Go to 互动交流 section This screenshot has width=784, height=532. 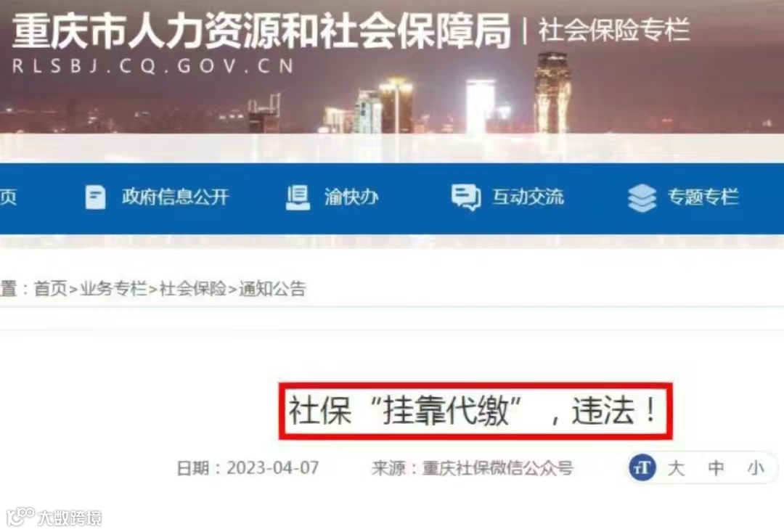coord(528,197)
